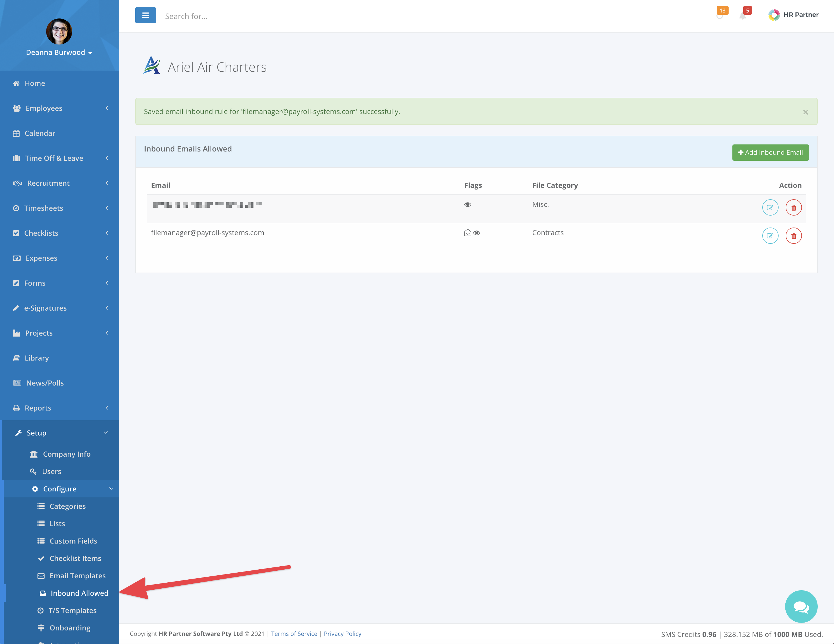
Task: Click the Setup wrench icon
Action: point(18,433)
